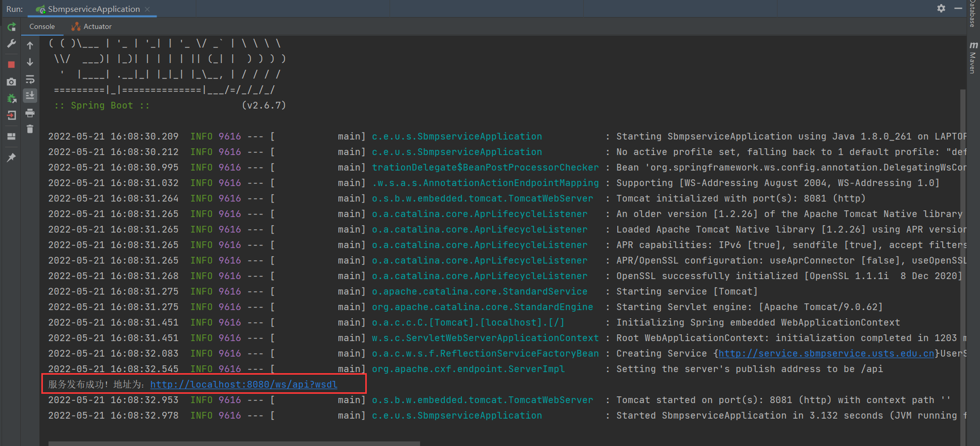The width and height of the screenshot is (980, 446).
Task: Open the layout settings icon
Action: coord(11,136)
